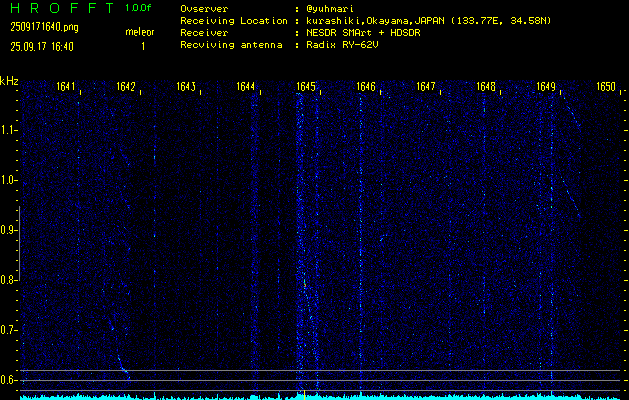The height and width of the screenshot is (400, 629).
Task: Click the yellow marker in the bottom amplitude strip
Action: pos(304,395)
